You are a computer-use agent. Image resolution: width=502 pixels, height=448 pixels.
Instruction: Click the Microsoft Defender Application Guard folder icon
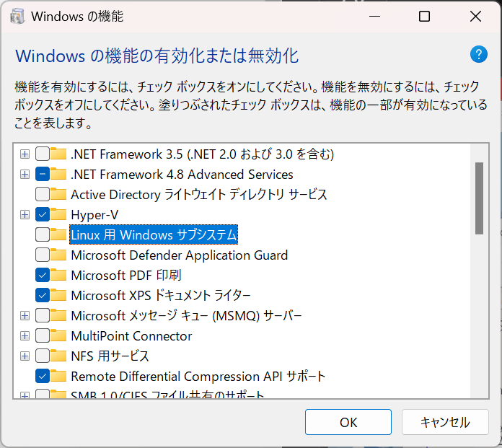[58, 255]
